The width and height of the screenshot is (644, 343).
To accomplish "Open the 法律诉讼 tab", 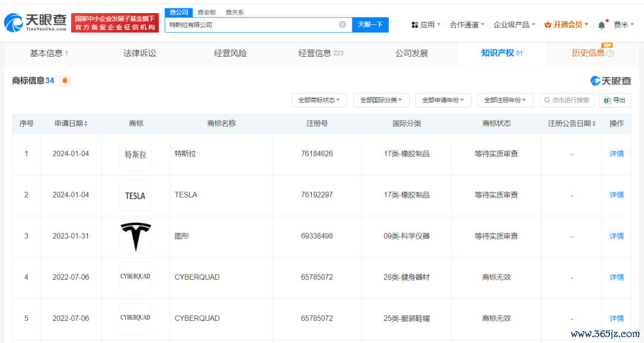I will (x=140, y=54).
